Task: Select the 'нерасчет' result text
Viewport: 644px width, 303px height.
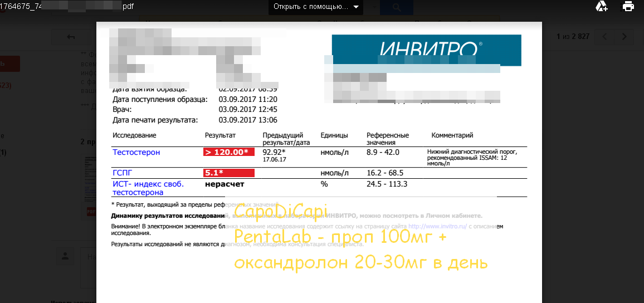Action: 225,184
